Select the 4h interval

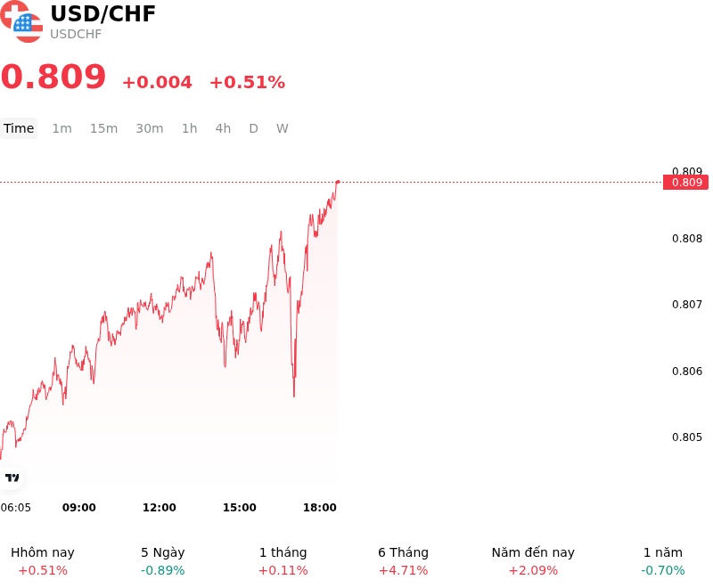[x=223, y=128]
